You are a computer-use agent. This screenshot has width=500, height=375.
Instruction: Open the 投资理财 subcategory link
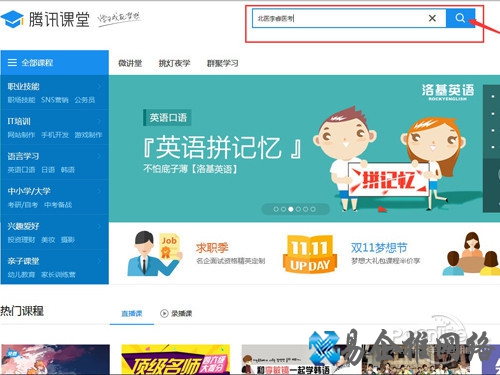point(21,240)
